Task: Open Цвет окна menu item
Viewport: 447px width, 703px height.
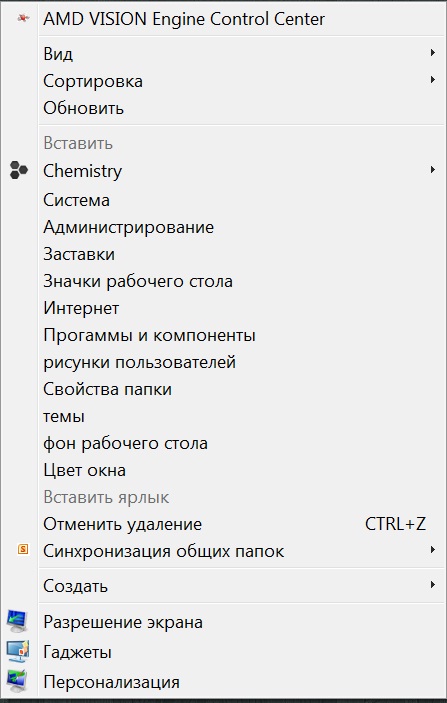Action: coord(242,470)
